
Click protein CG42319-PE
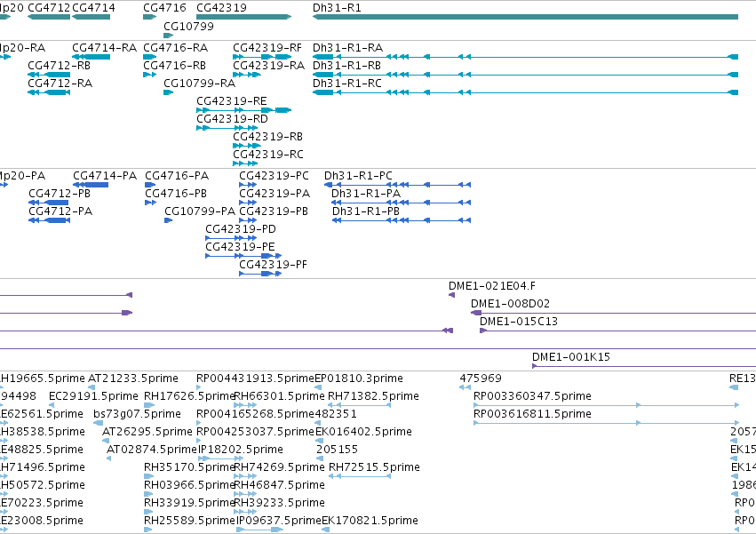(x=243, y=256)
